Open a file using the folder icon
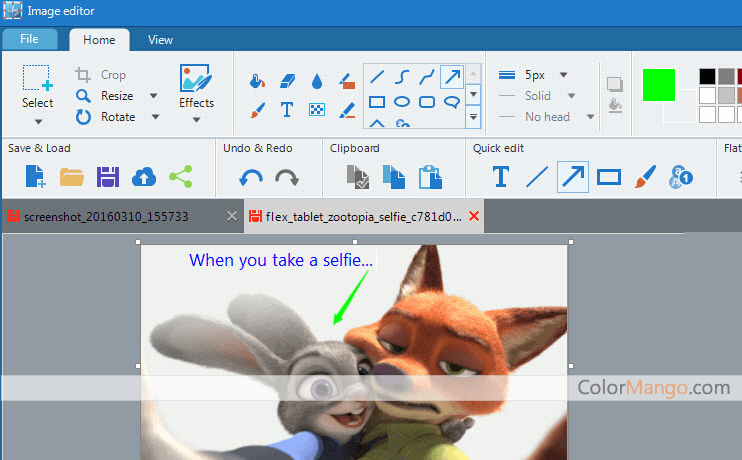 pyautogui.click(x=72, y=177)
